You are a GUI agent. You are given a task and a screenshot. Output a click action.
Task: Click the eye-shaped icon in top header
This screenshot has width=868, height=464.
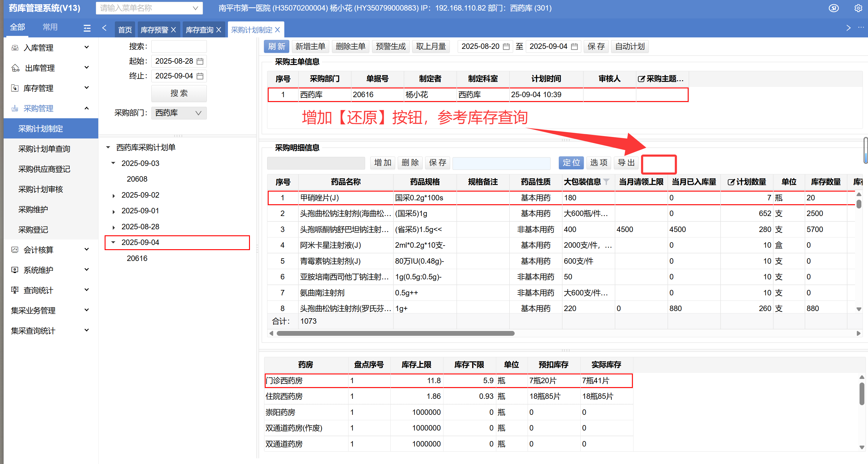point(833,8)
